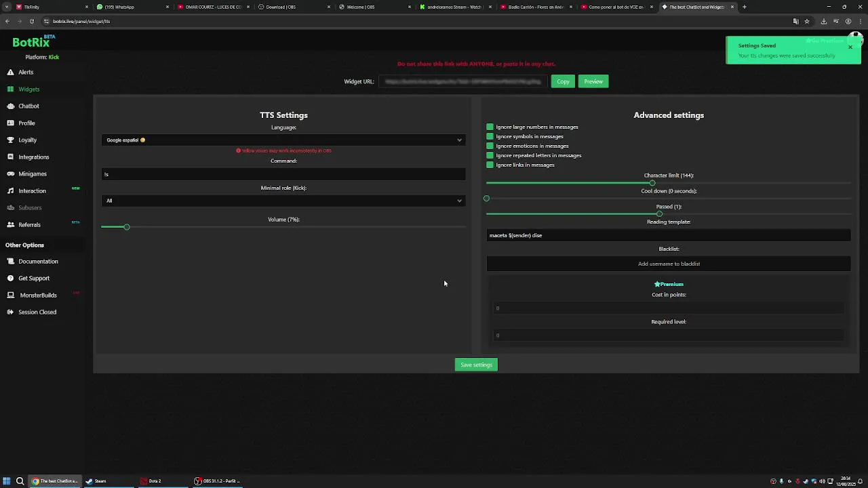The height and width of the screenshot is (488, 868).
Task: Open Minigames controller icon in sidebar
Action: pos(11,174)
